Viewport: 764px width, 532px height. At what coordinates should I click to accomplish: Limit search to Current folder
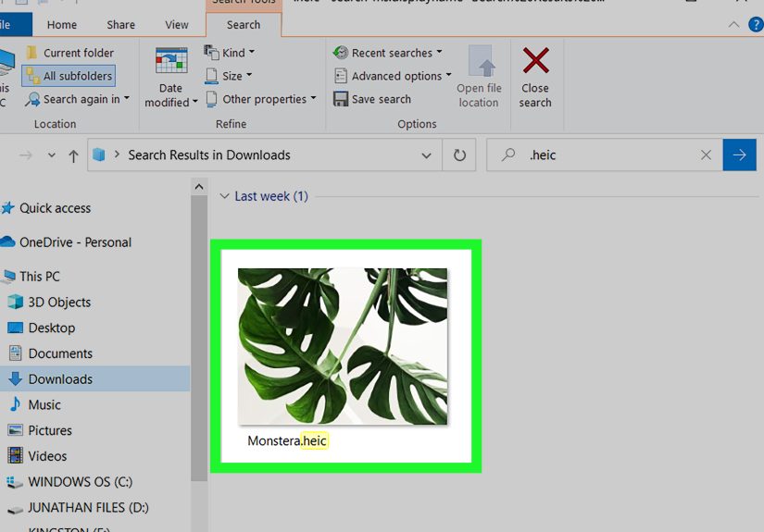click(69, 53)
